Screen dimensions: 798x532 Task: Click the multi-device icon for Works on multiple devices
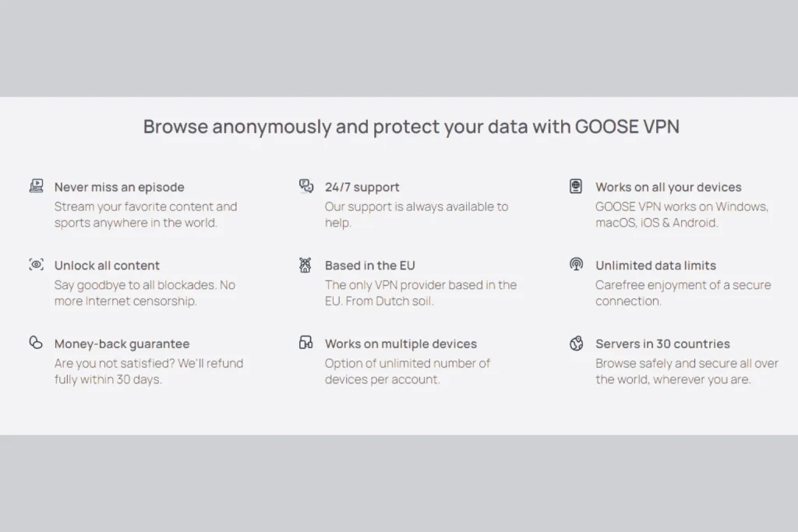click(x=305, y=342)
